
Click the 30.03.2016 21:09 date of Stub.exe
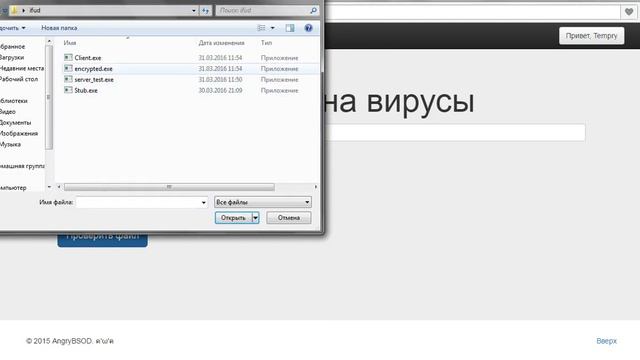[x=220, y=91]
